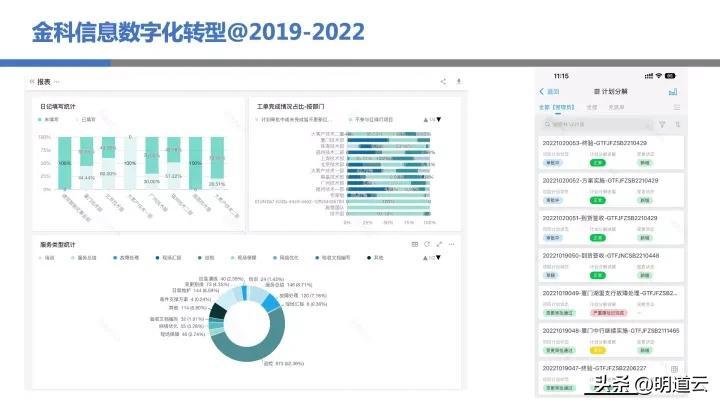Image resolution: width=720 pixels, height=405 pixels.
Task: Refresh the 服务类型统计 chart
Action: (426, 243)
